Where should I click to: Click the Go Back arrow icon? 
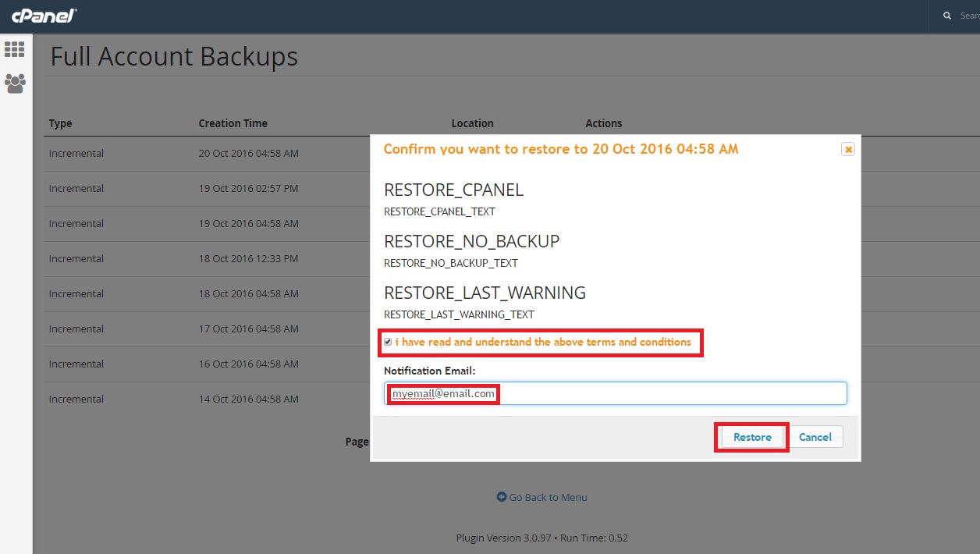coord(502,497)
